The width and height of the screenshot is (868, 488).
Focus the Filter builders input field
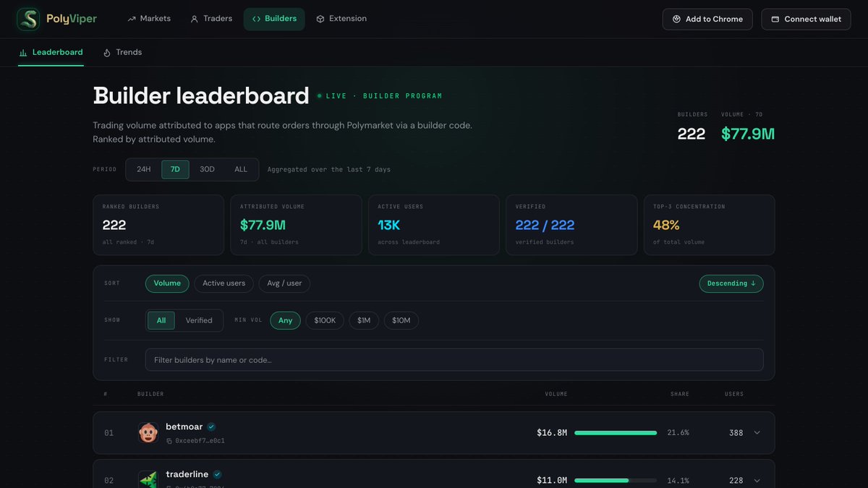click(x=454, y=360)
